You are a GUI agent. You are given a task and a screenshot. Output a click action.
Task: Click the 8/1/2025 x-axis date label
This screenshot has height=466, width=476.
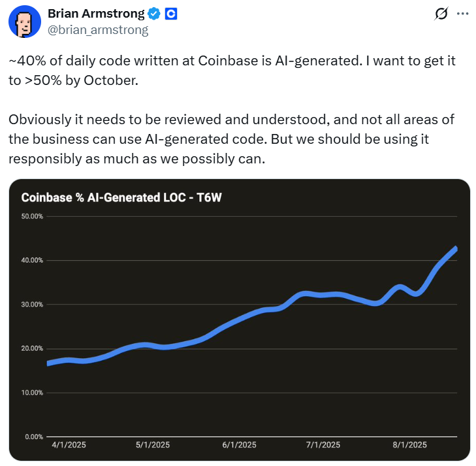point(409,445)
